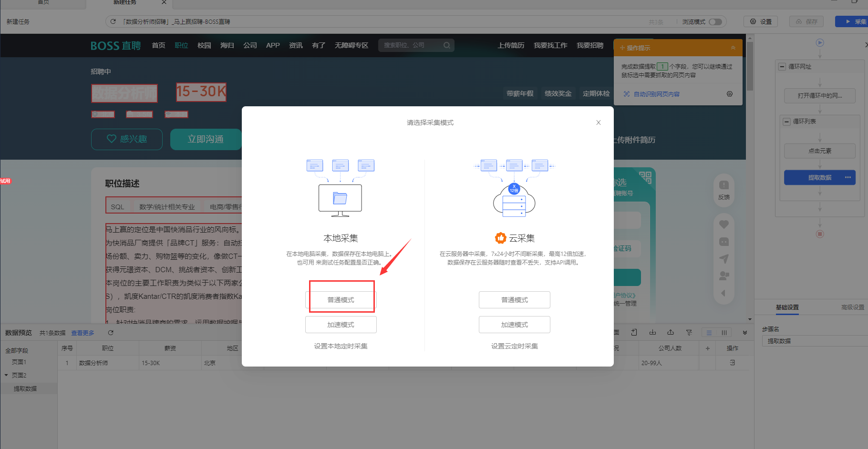The width and height of the screenshot is (868, 449).
Task: Toggle the 浏览模式 switch
Action: pyautogui.click(x=715, y=22)
